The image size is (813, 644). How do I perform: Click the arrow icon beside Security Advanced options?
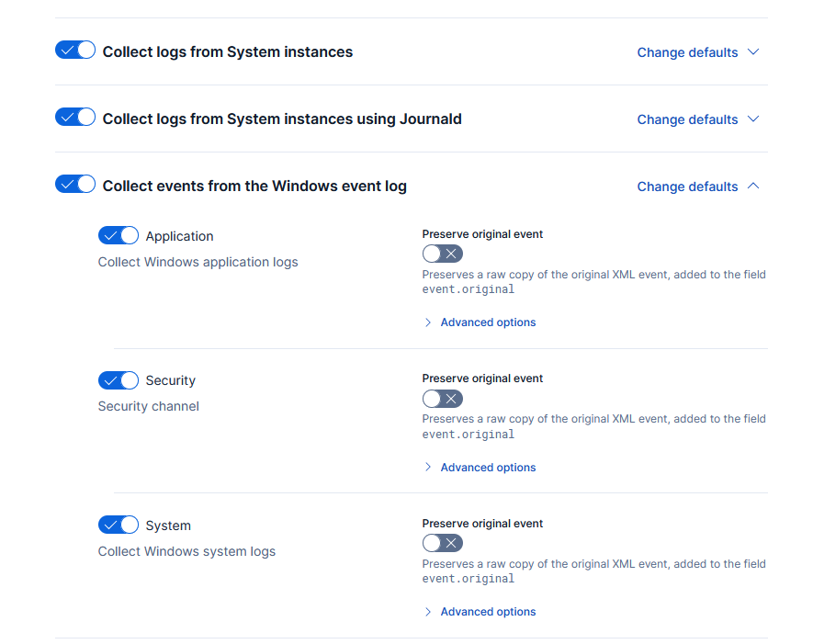click(428, 468)
